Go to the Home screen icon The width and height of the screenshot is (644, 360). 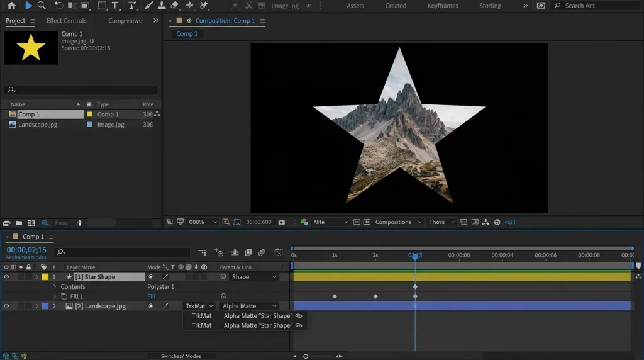[11, 5]
